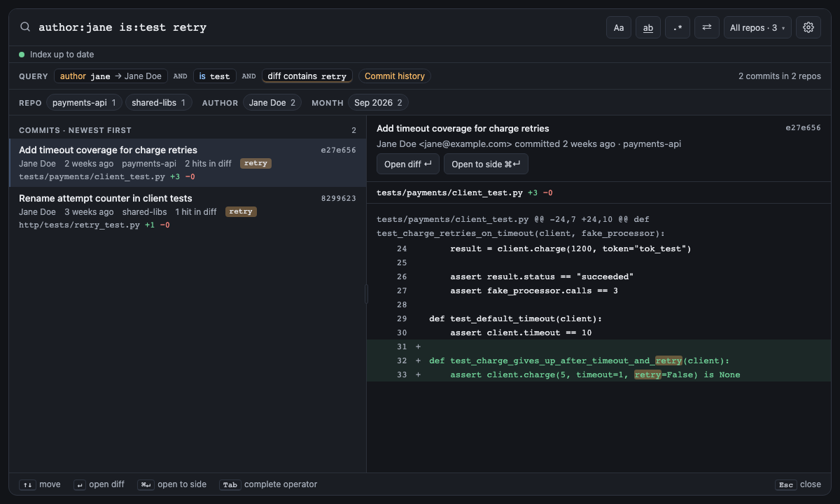Open the All repos dropdown
The height and width of the screenshot is (504, 840).
757,27
